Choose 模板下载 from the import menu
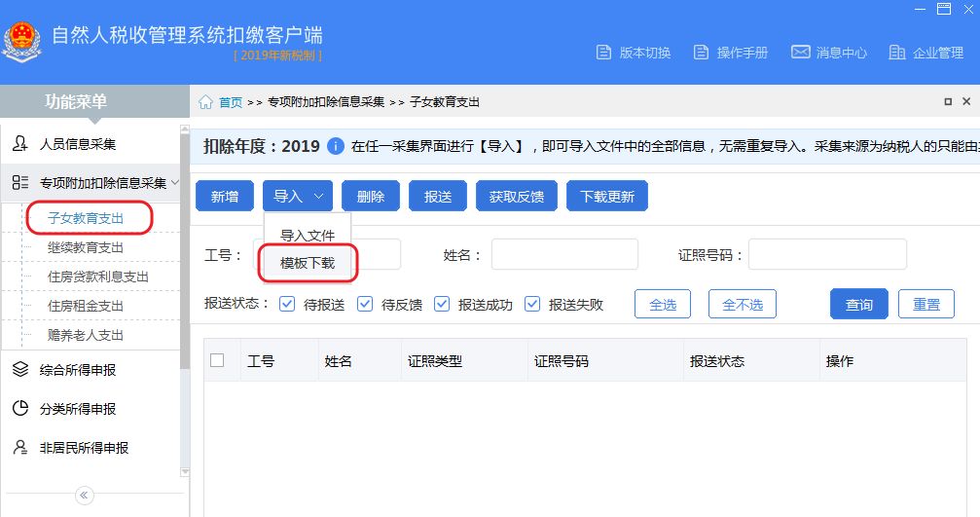This screenshot has height=517, width=980. tap(308, 263)
